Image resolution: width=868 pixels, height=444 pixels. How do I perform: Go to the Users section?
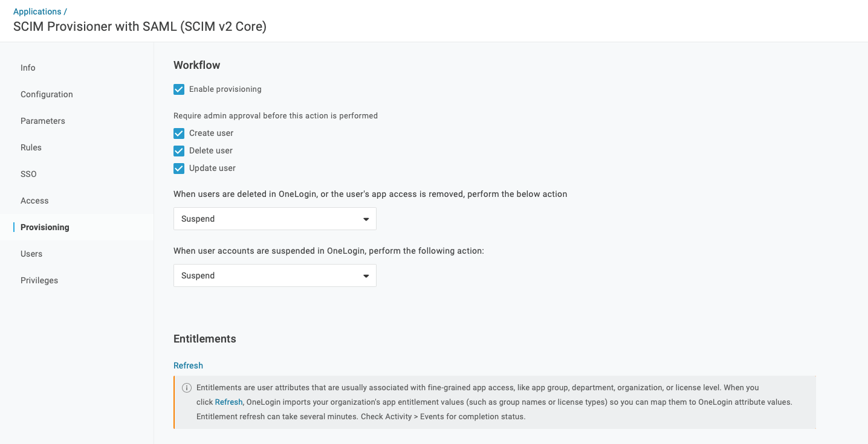31,254
